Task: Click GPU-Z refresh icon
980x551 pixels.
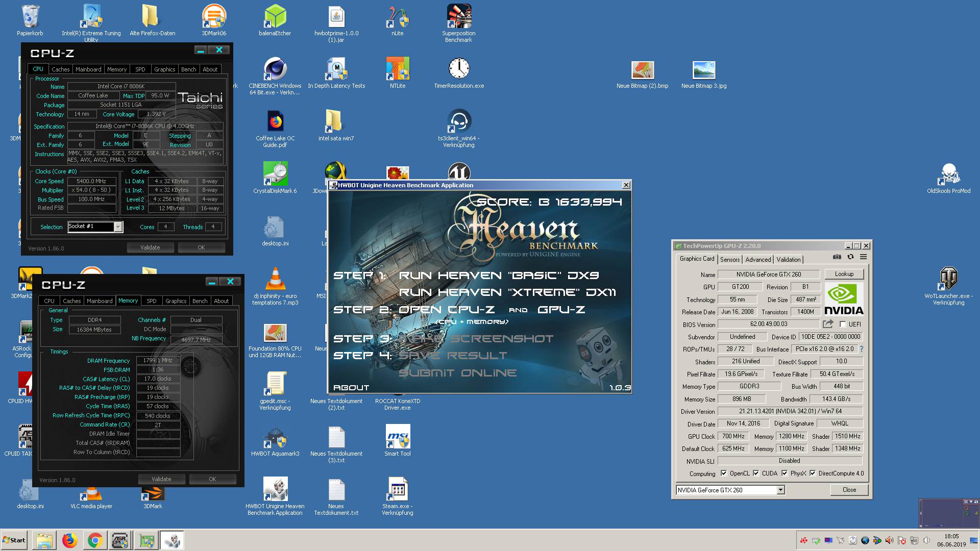Action: point(850,257)
